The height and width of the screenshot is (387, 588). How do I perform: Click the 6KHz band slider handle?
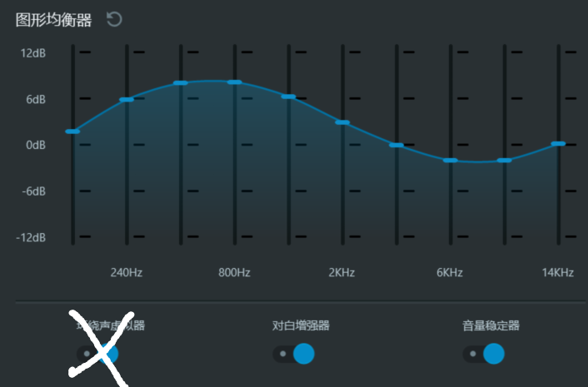click(451, 160)
